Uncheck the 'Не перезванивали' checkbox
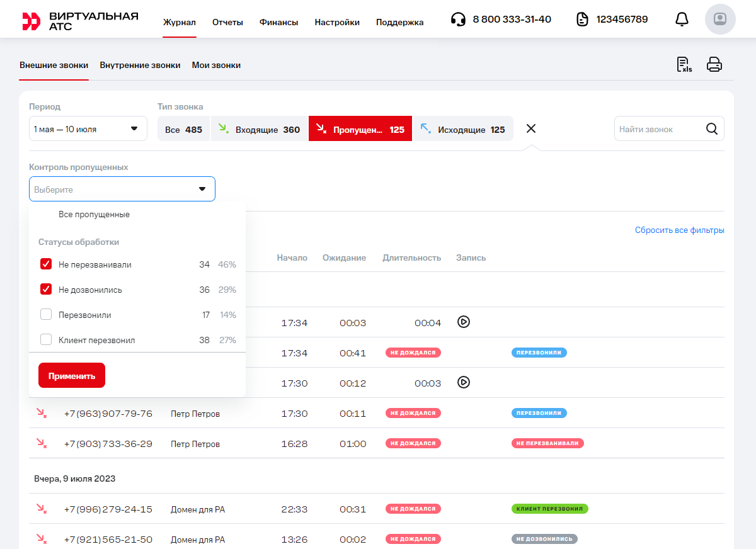 (46, 264)
